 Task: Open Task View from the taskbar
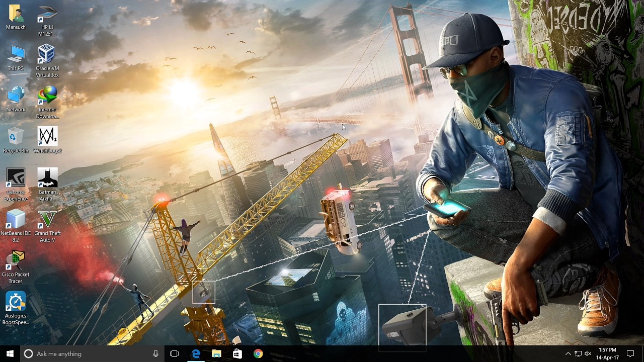[x=174, y=354]
